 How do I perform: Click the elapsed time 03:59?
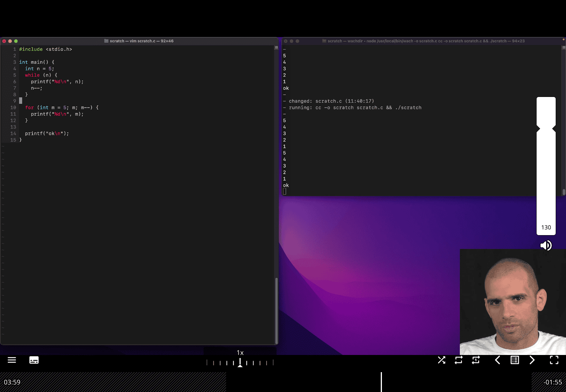point(12,382)
